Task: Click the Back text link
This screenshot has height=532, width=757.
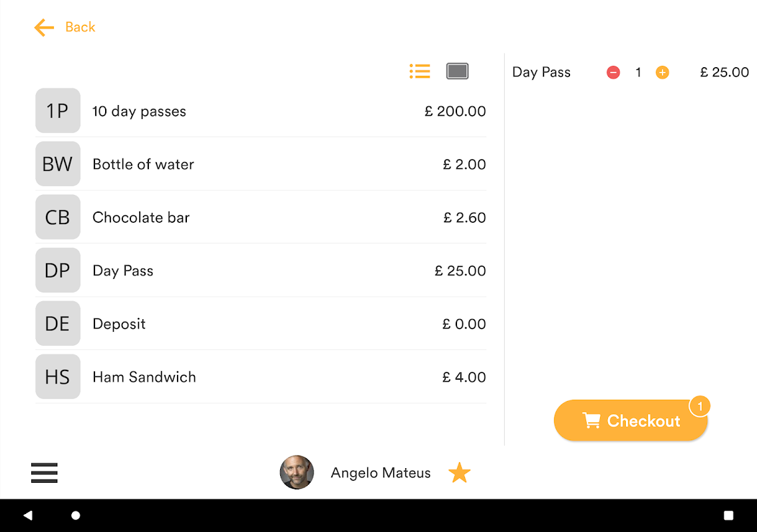Action: (x=80, y=27)
